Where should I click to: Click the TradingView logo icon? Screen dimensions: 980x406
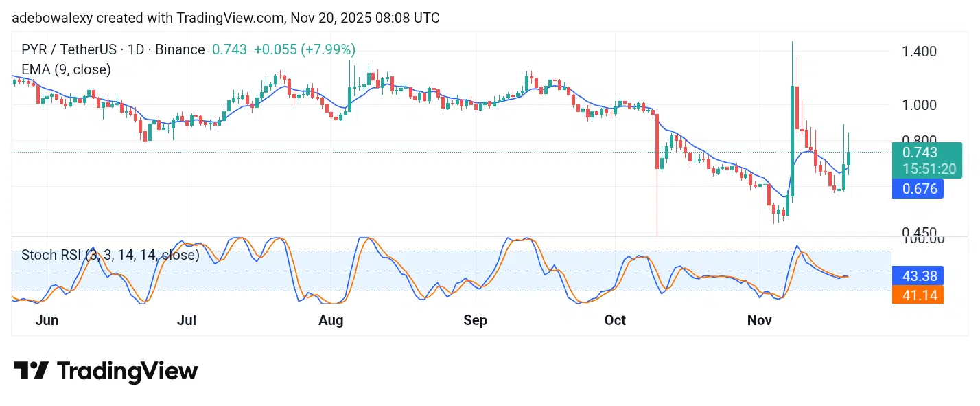[31, 372]
